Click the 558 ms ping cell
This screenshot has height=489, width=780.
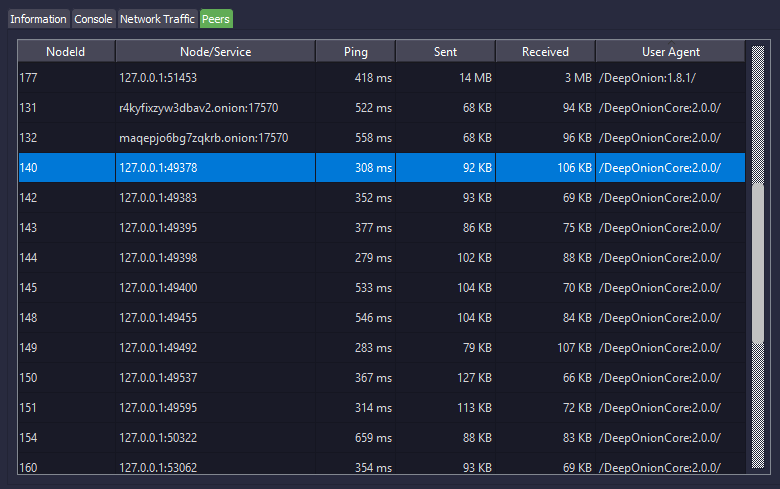pyautogui.click(x=356, y=138)
